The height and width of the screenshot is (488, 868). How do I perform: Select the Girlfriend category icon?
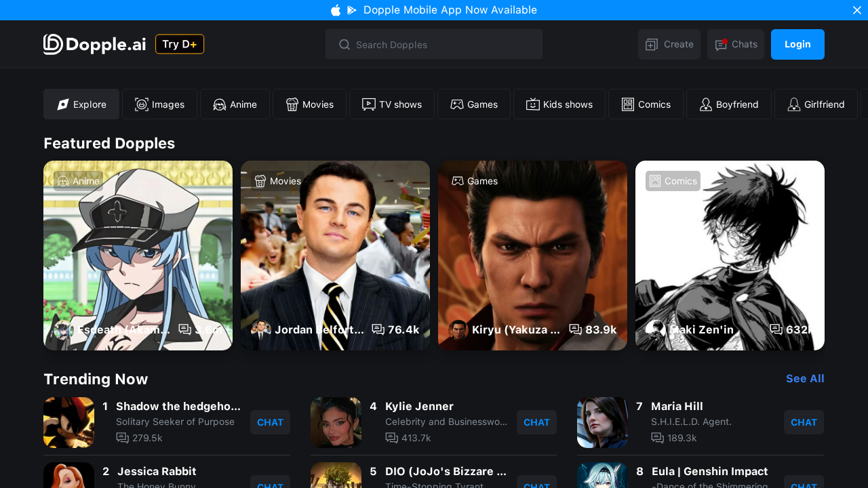click(793, 104)
